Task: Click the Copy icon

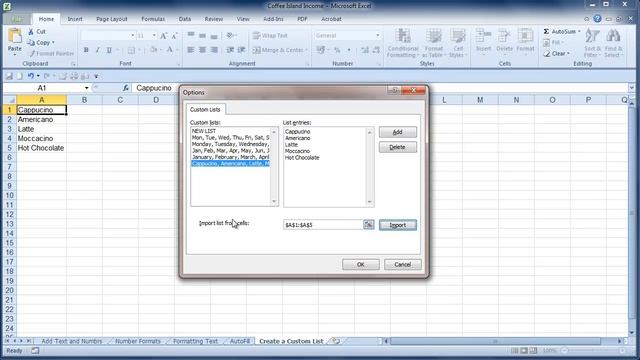Action: coord(31,42)
